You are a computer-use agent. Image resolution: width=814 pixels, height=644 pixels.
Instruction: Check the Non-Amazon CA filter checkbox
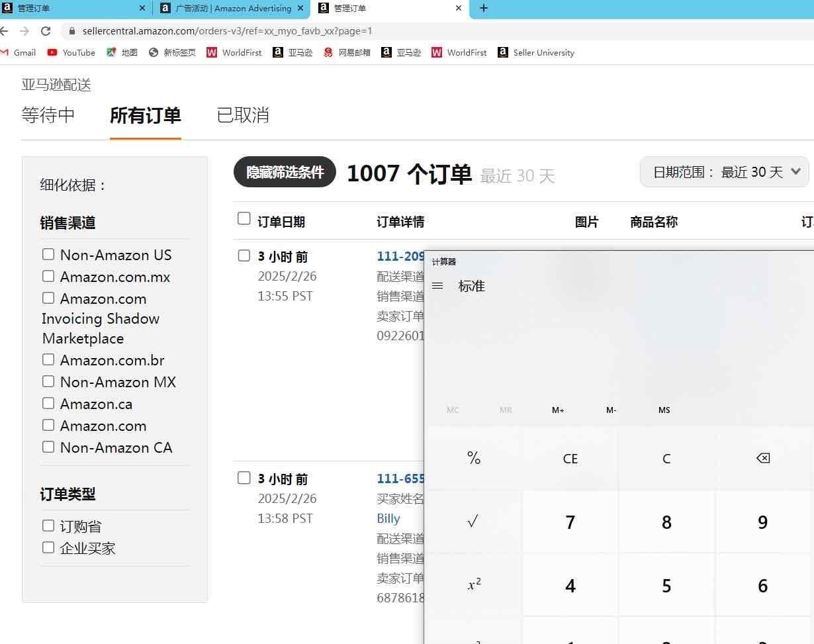(48, 447)
